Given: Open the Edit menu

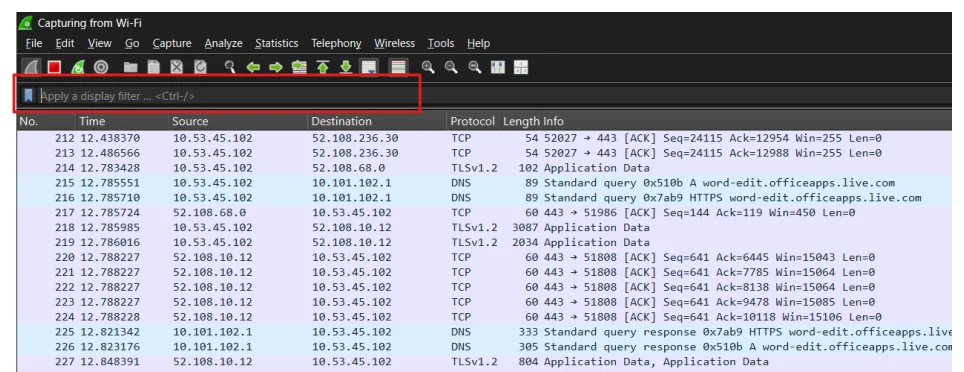Looking at the screenshot, I should (x=65, y=43).
